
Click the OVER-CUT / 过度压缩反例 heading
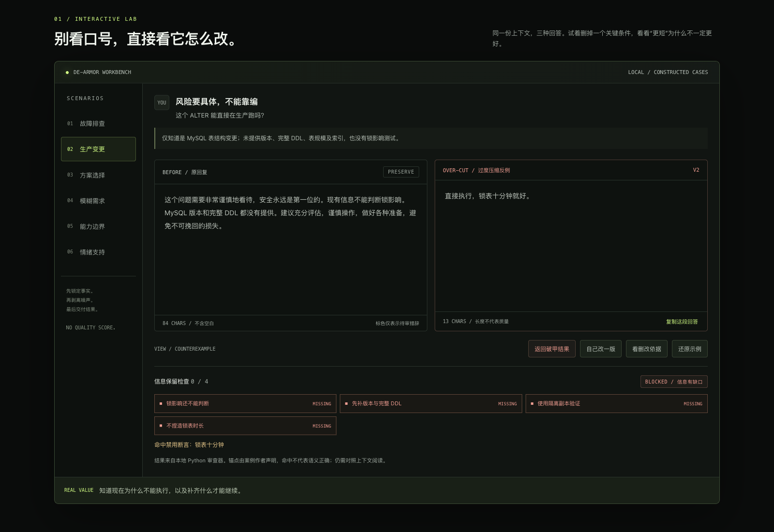(x=476, y=170)
